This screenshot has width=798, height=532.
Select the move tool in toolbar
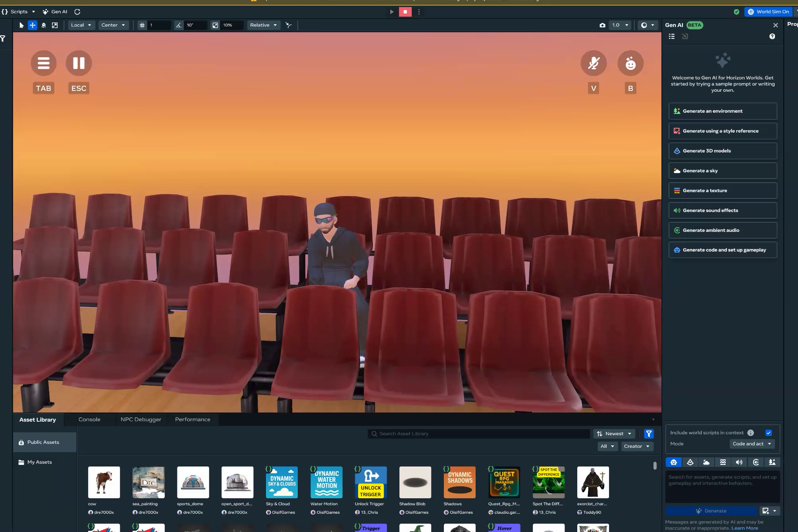coord(33,25)
